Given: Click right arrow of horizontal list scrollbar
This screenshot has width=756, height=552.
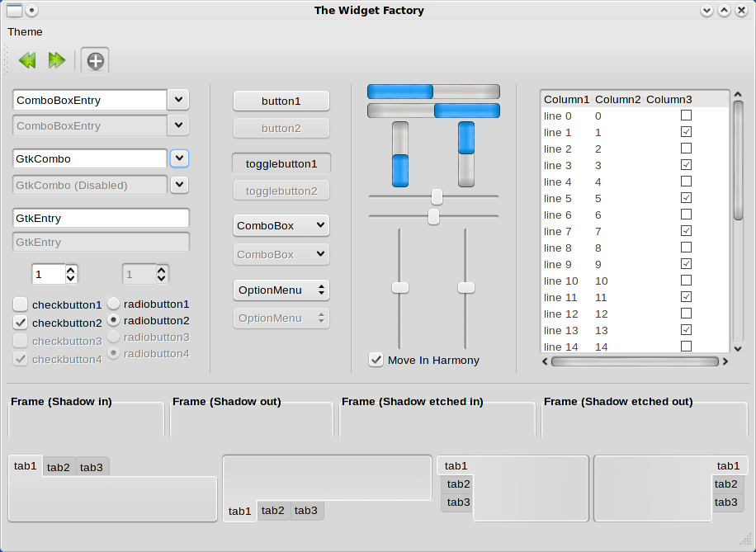Looking at the screenshot, I should point(725,361).
